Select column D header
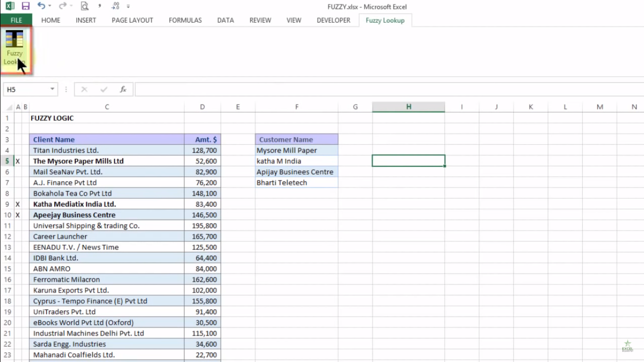The width and height of the screenshot is (644, 362). pos(202,107)
